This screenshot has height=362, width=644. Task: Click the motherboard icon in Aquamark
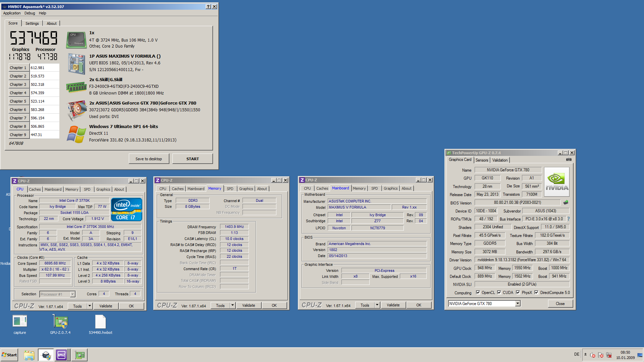(x=76, y=64)
